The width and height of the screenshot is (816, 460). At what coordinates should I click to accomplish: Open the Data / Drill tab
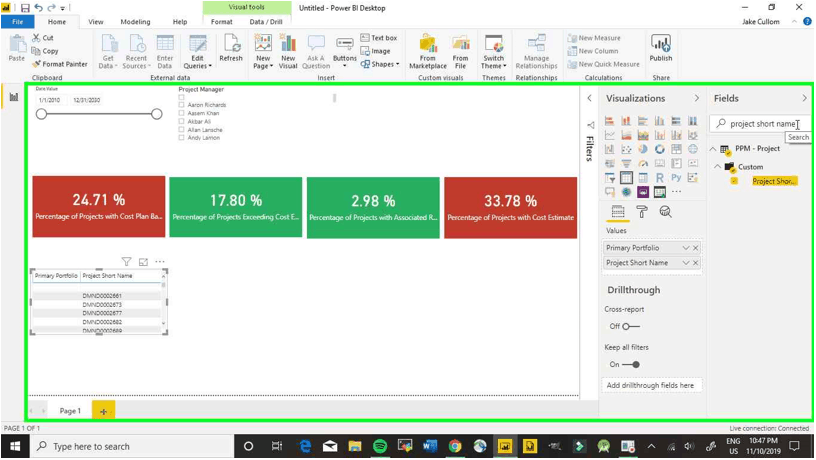(266, 22)
